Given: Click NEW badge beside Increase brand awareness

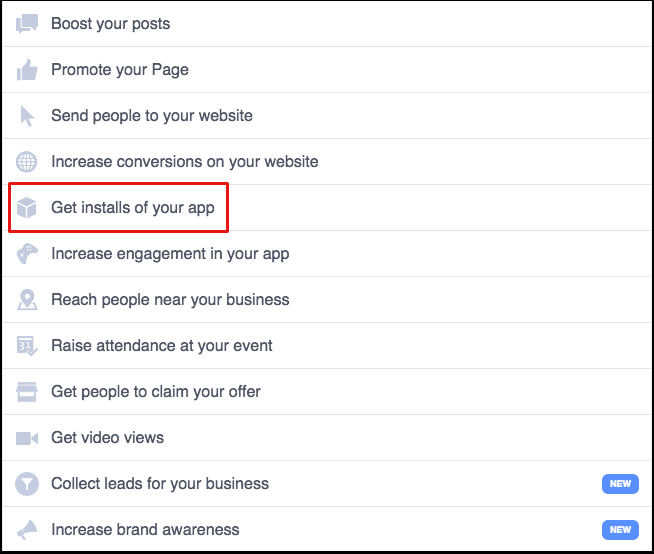Looking at the screenshot, I should (x=620, y=530).
